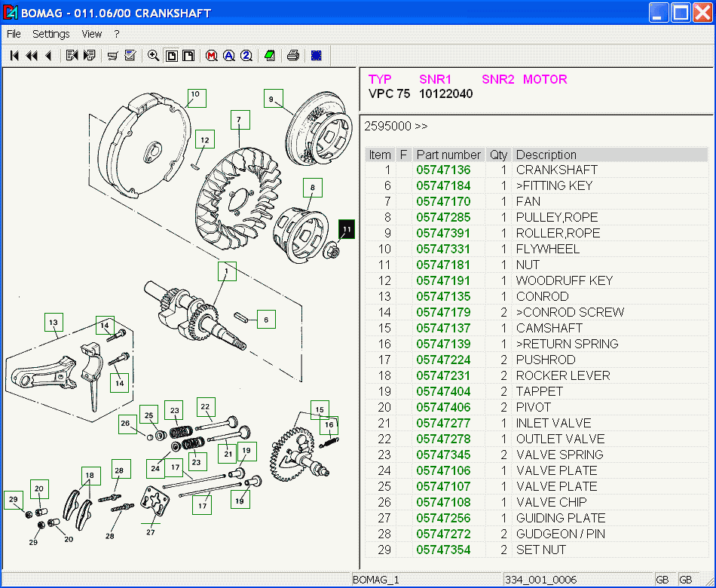The width and height of the screenshot is (716, 588).
Task: Click the ROCKER LEVER description
Action: pyautogui.click(x=563, y=375)
